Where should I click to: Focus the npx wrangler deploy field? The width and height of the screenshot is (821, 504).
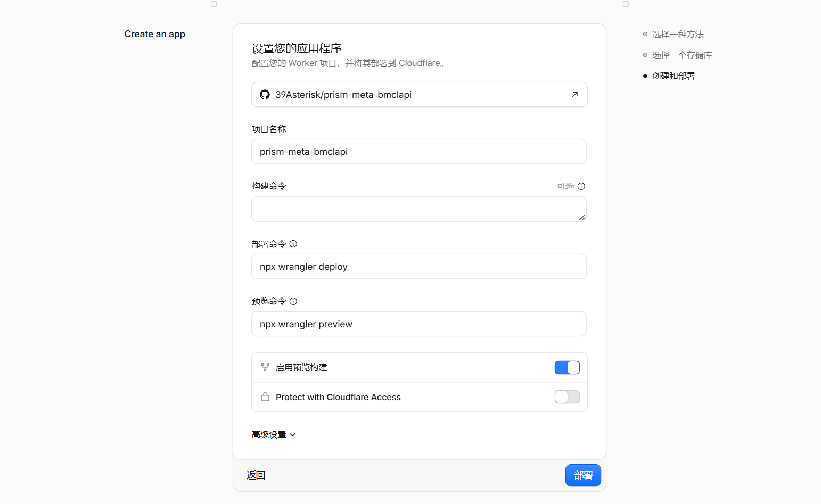(419, 267)
